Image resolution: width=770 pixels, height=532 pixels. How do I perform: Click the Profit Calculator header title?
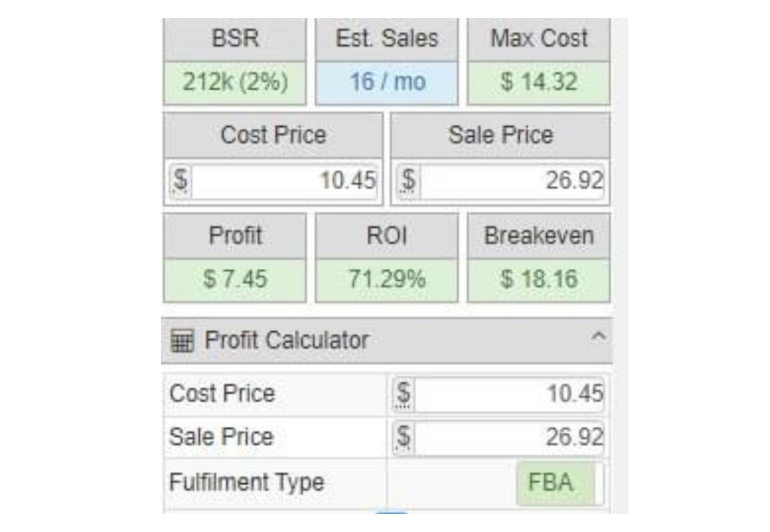pos(286,341)
